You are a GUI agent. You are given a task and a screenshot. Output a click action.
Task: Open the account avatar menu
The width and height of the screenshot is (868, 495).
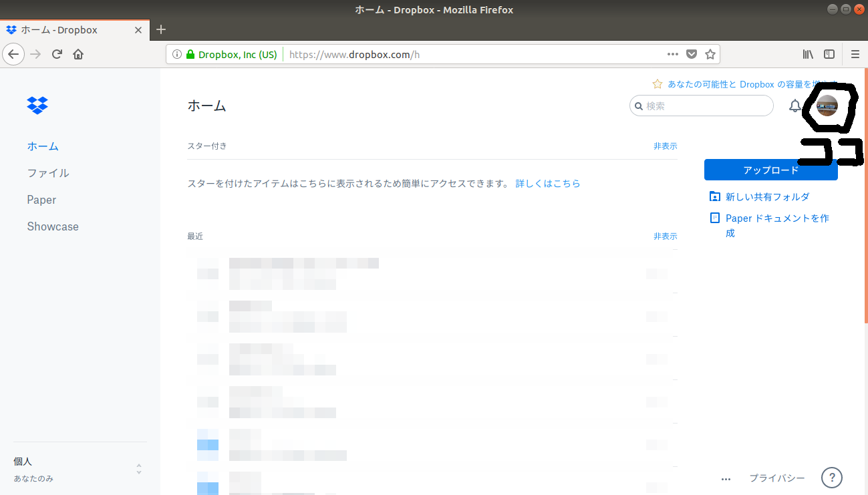(x=827, y=106)
